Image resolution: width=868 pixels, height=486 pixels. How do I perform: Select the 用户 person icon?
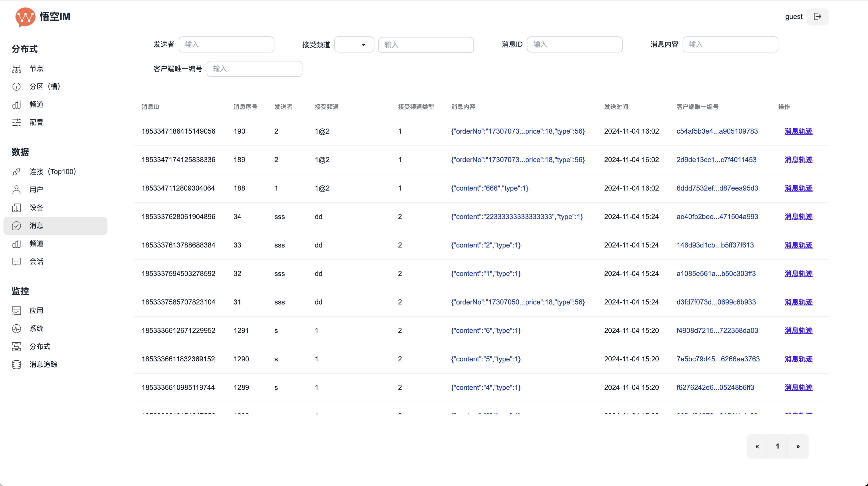[16, 190]
